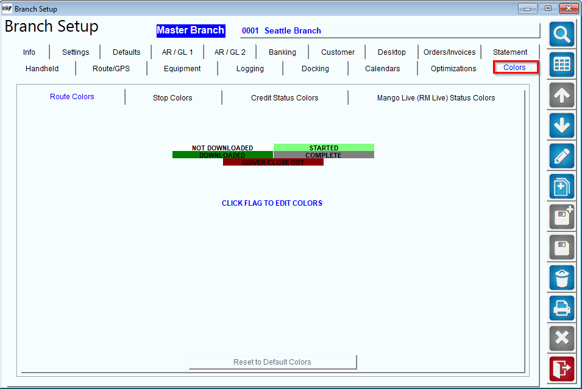Open the Handheld tab
This screenshot has width=582, height=389.
42,69
